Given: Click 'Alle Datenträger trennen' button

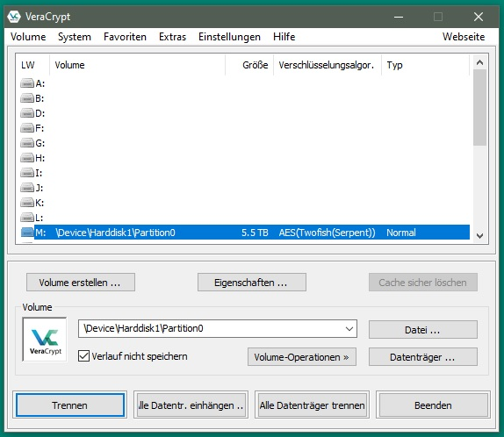Looking at the screenshot, I should (x=312, y=405).
